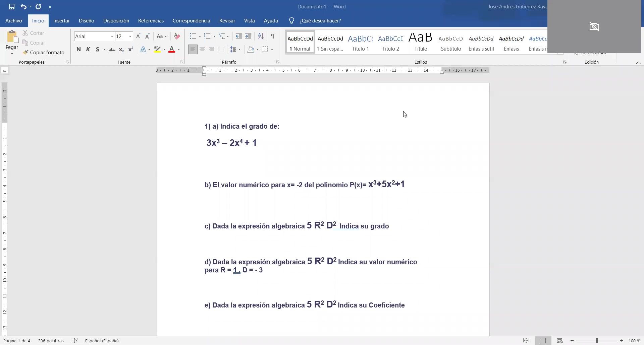
Task: Copy the selection with Copiar
Action: click(34, 43)
